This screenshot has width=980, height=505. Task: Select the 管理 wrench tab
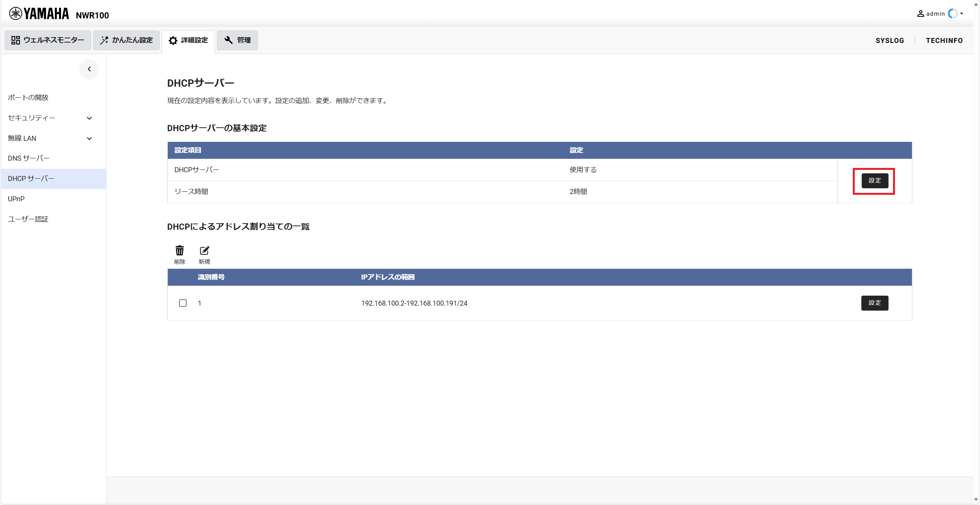(238, 40)
